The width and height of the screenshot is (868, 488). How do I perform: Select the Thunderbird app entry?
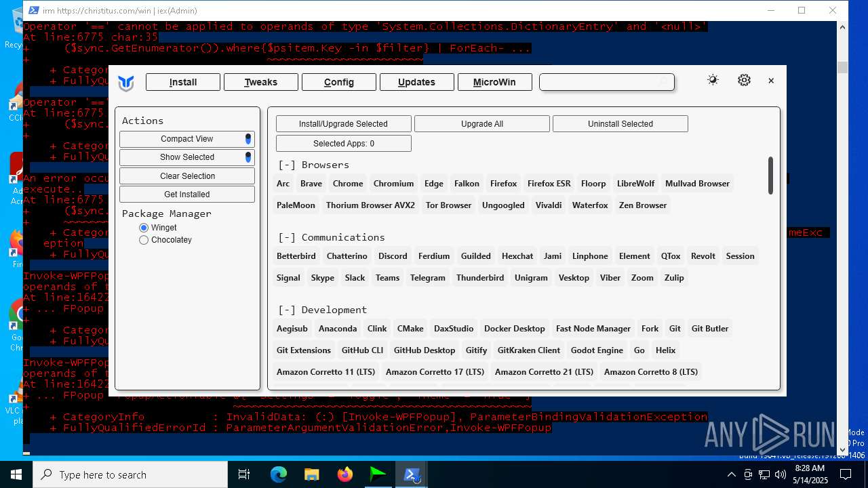tap(480, 278)
